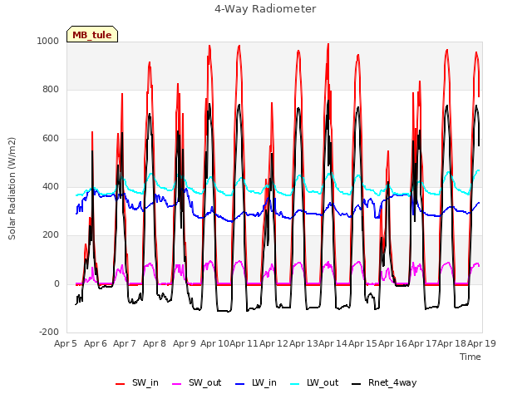Click the cyan LW_out legend swatch
Image resolution: width=532 pixels, height=399 pixels.
295,384
